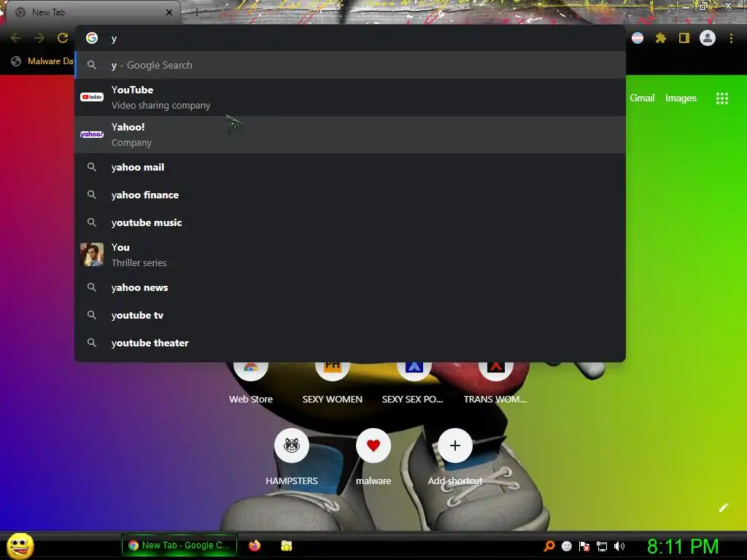This screenshot has height=560, width=747.
Task: Pick the 'youtube music' search suggestion
Action: 349,222
